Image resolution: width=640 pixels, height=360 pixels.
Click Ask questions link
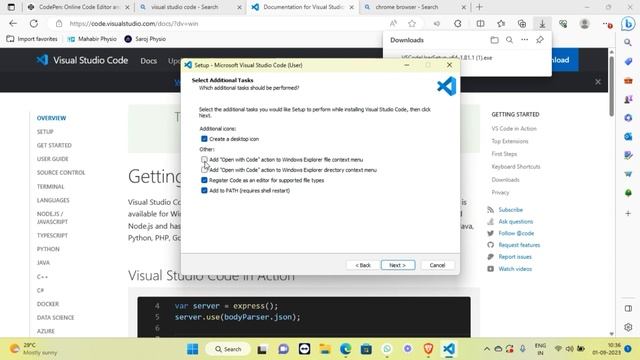click(516, 221)
